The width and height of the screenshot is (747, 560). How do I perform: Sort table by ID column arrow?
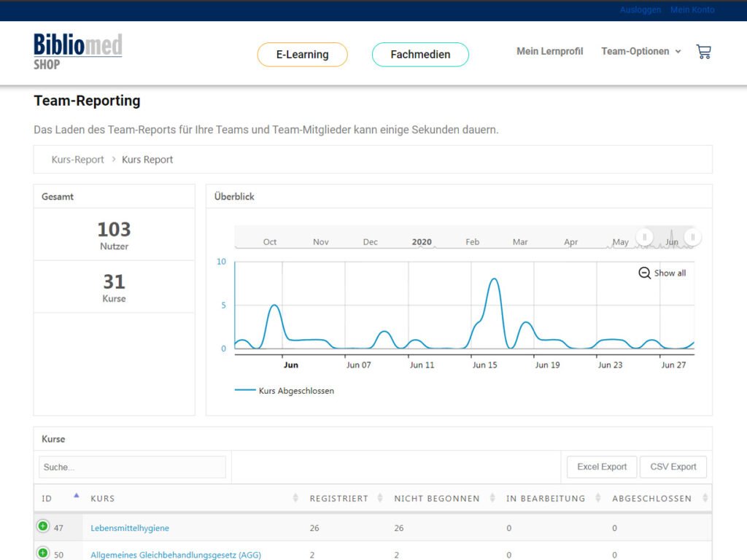(76, 497)
